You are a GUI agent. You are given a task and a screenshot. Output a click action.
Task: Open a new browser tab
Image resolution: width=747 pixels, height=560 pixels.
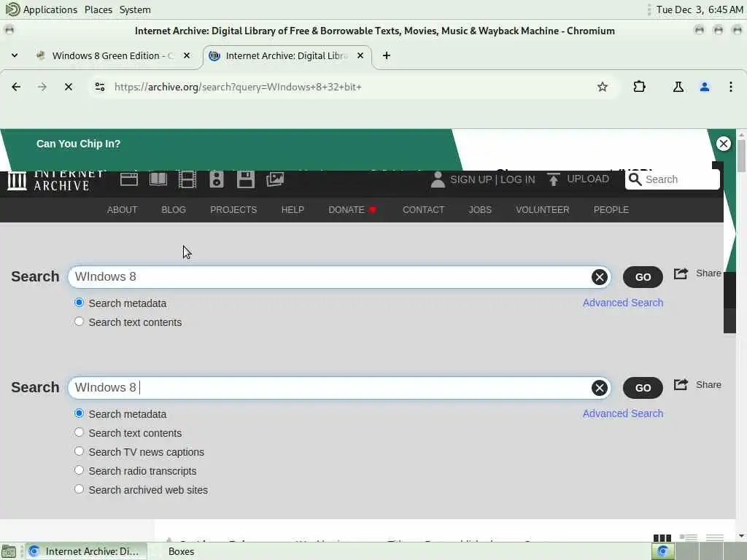[x=387, y=55]
